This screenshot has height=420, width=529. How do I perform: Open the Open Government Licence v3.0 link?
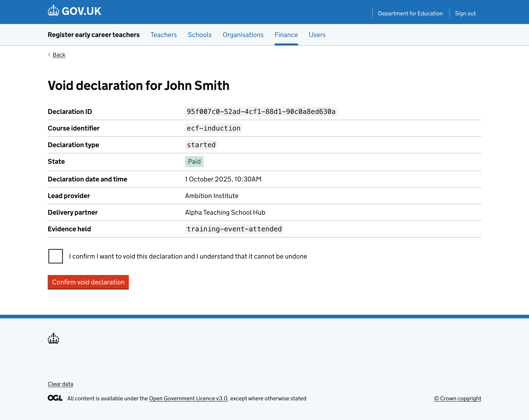(188, 399)
